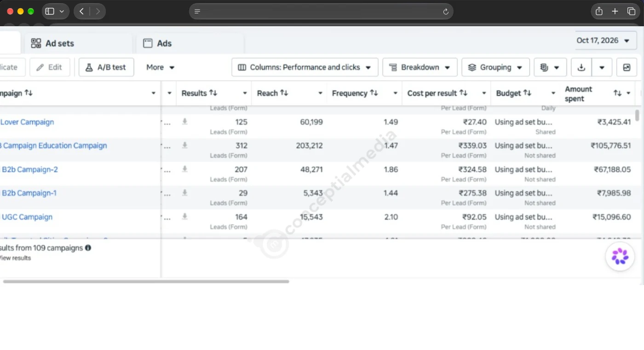644x350 pixels.
Task: Sort by the Cost per result header
Action: (437, 93)
